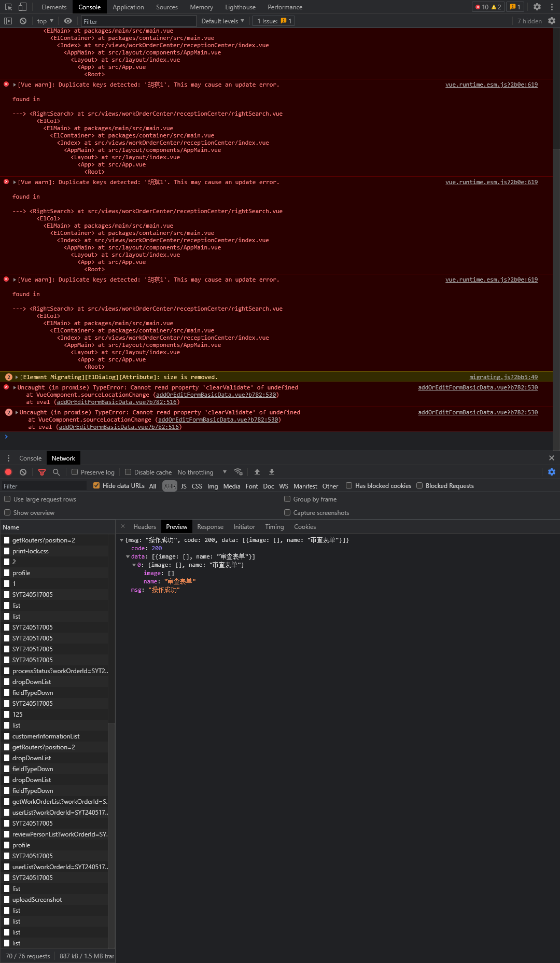Clear the console with the ban icon
560x963 pixels.
coord(23,21)
